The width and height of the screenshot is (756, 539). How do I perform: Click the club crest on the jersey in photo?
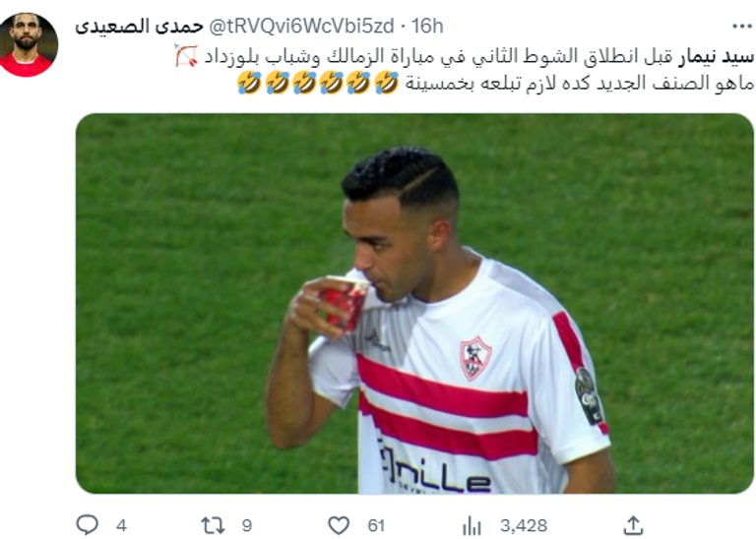click(475, 358)
